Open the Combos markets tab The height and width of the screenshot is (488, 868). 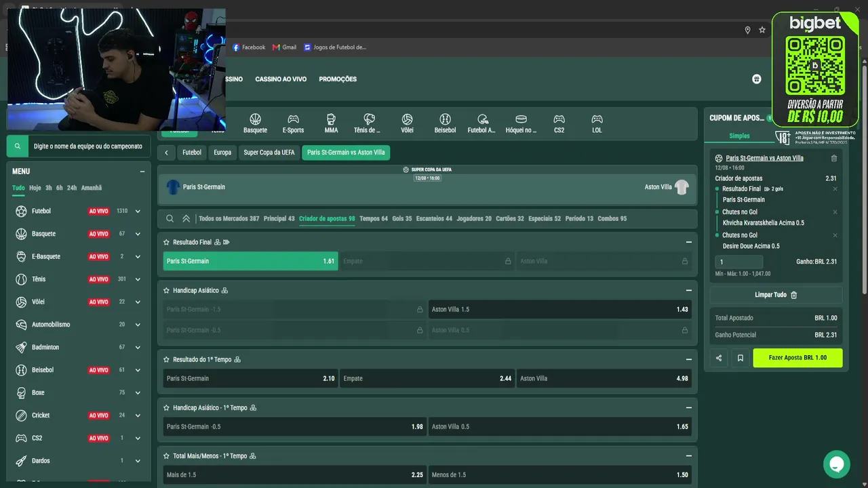[x=612, y=219]
